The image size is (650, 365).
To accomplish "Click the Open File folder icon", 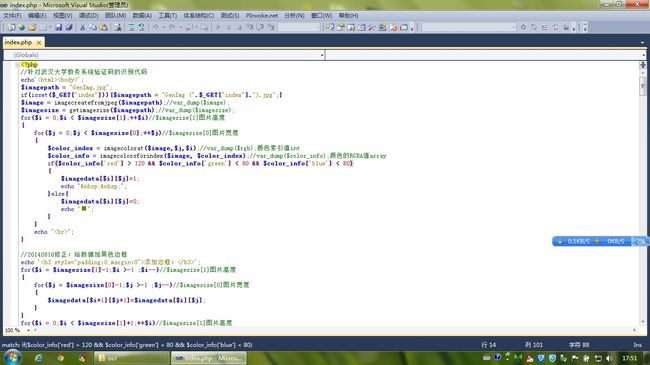I will pyautogui.click(x=32, y=27).
